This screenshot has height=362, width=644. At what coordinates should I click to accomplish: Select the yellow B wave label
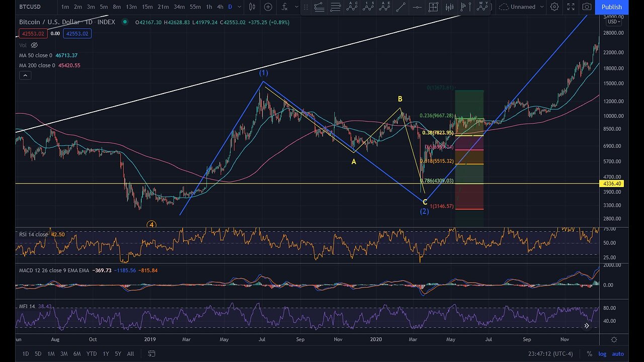click(x=400, y=99)
